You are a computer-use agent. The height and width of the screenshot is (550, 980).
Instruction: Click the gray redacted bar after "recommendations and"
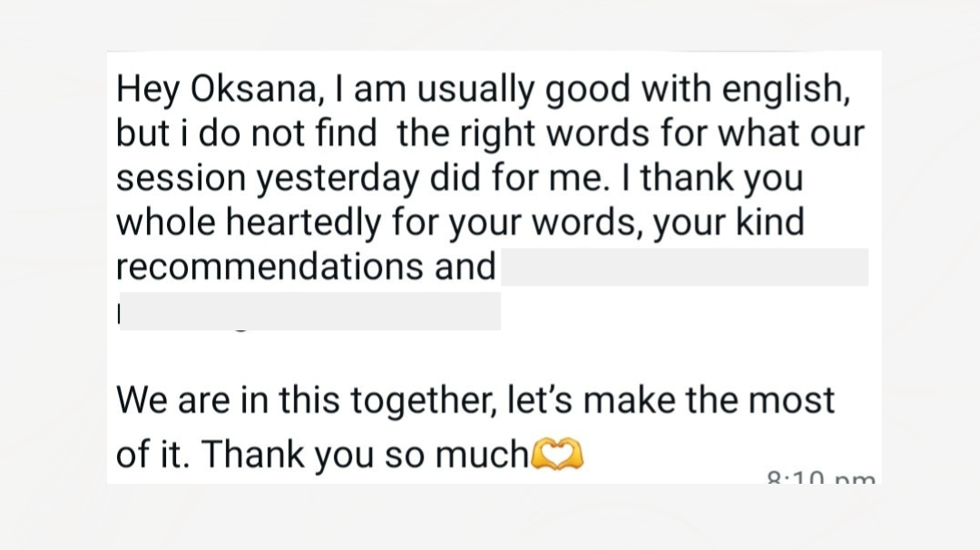[x=684, y=267]
